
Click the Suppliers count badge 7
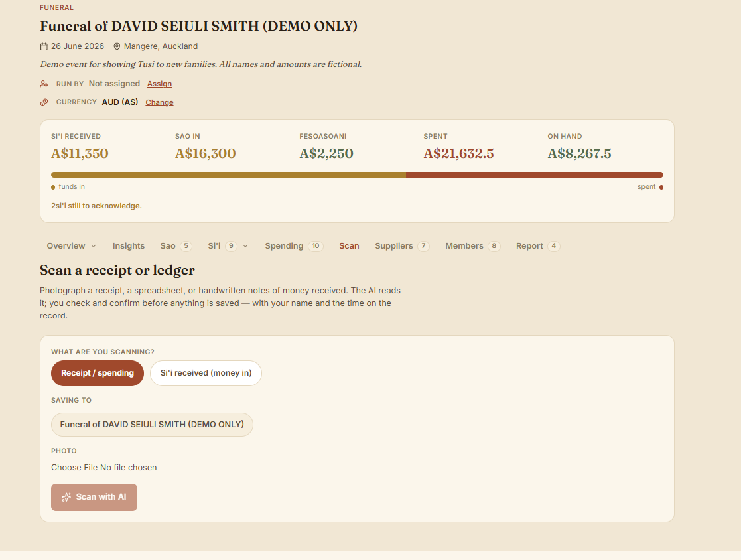click(x=423, y=245)
